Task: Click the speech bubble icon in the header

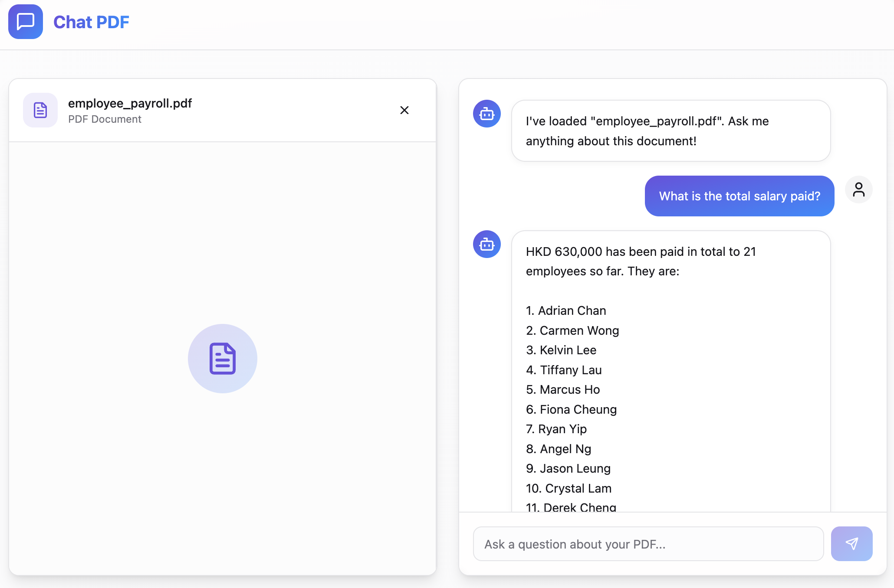Action: (x=25, y=22)
